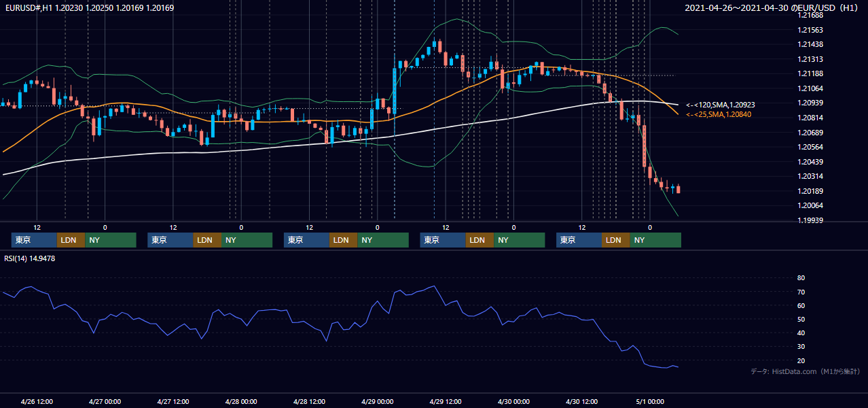Click price axis value 1.20564

[810, 147]
